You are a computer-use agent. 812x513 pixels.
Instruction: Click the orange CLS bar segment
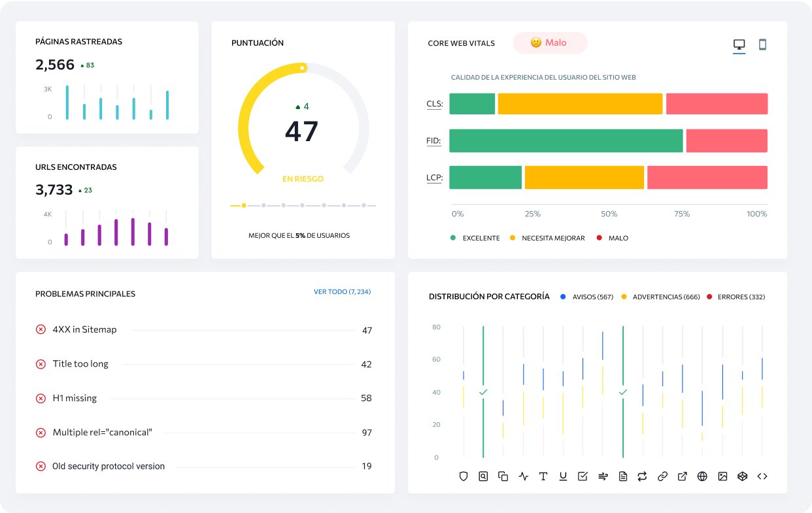pos(581,104)
